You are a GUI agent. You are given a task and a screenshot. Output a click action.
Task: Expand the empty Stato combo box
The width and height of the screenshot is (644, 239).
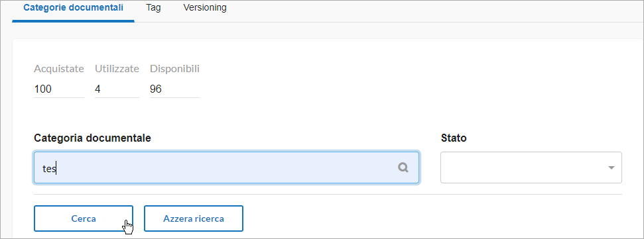[531, 167]
